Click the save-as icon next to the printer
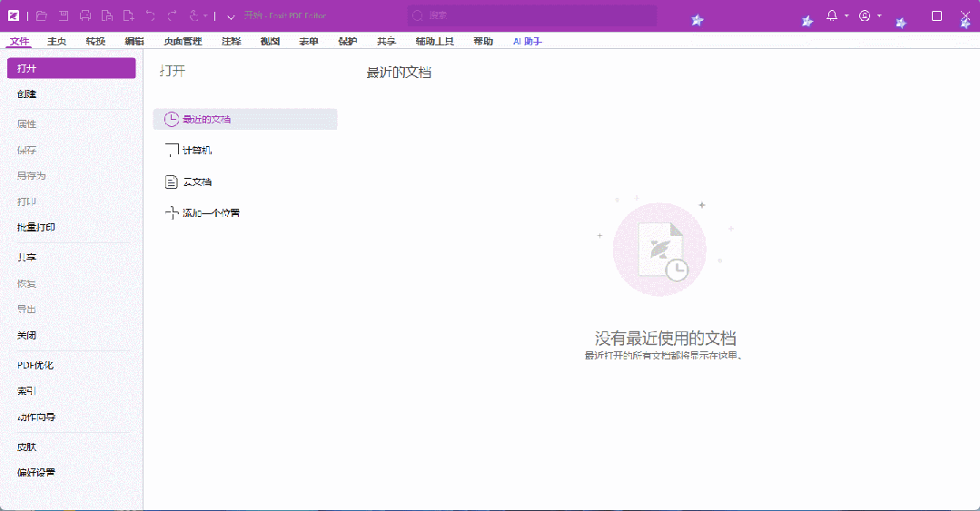Viewport: 980px width, 511px height. [x=107, y=15]
